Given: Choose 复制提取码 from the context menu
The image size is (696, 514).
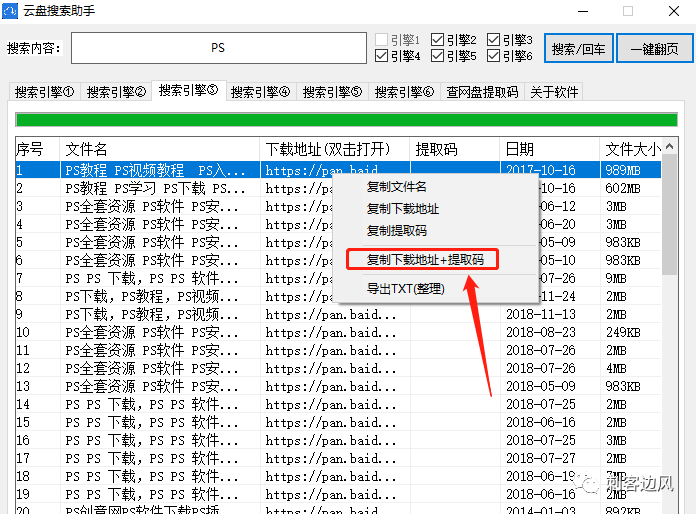Looking at the screenshot, I should (x=396, y=230).
